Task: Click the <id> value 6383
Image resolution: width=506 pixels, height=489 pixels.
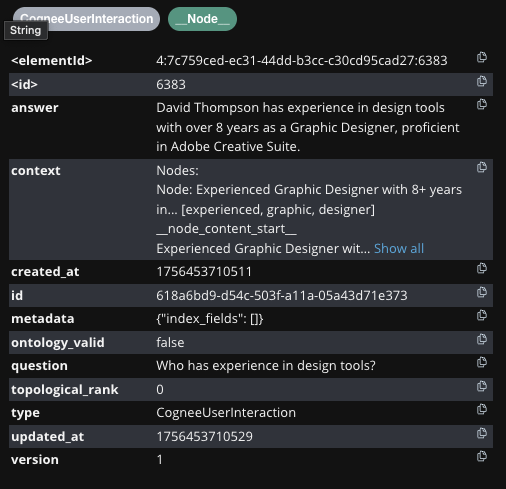Action: pyautogui.click(x=171, y=85)
